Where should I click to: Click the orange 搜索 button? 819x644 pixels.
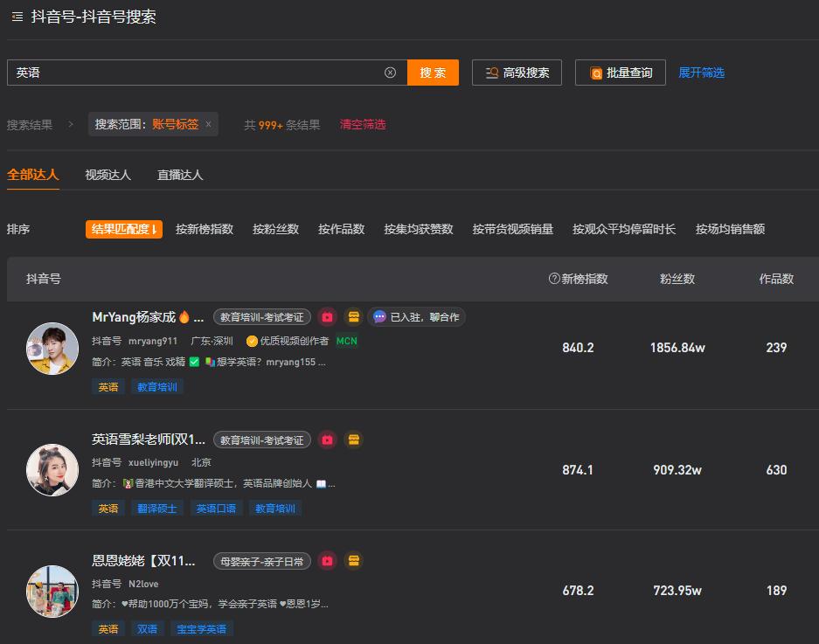433,73
